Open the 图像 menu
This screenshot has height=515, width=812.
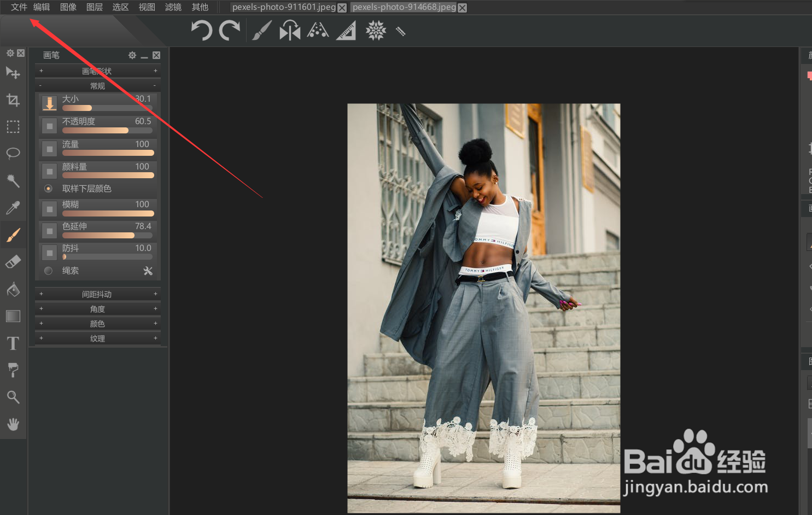click(x=68, y=7)
